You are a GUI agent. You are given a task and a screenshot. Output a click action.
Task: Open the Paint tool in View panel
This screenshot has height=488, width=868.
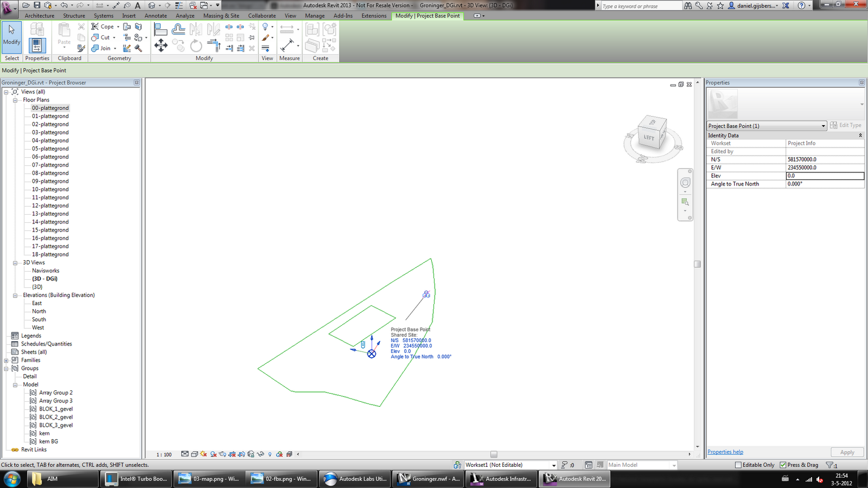[265, 37]
